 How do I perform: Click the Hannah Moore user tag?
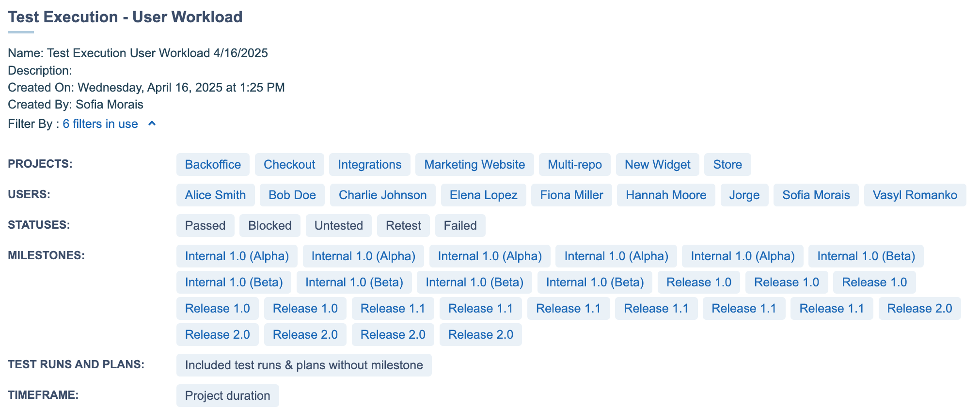(x=665, y=195)
